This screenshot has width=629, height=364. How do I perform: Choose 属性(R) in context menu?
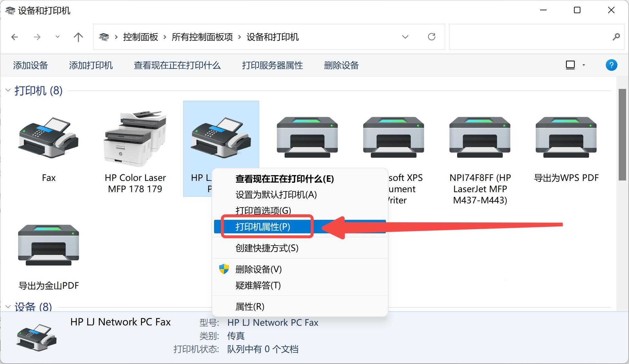tap(300, 306)
